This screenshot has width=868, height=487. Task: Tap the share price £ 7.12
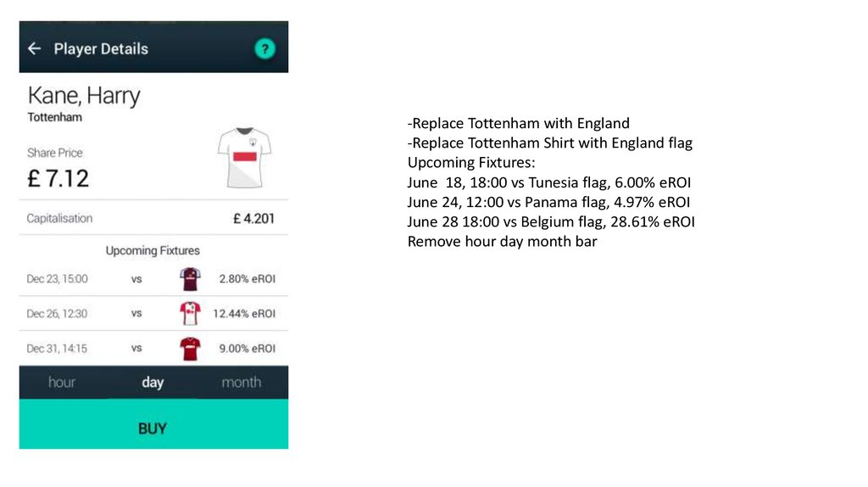tap(58, 179)
